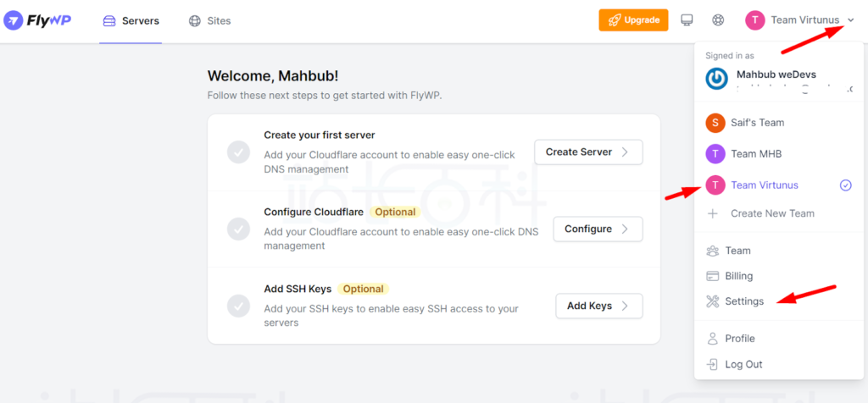
Task: Click the FlyWP logo icon
Action: (14, 20)
